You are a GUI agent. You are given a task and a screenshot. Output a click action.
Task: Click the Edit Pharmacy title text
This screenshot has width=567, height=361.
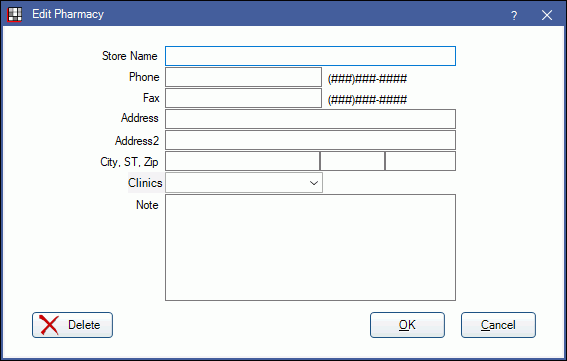[68, 14]
